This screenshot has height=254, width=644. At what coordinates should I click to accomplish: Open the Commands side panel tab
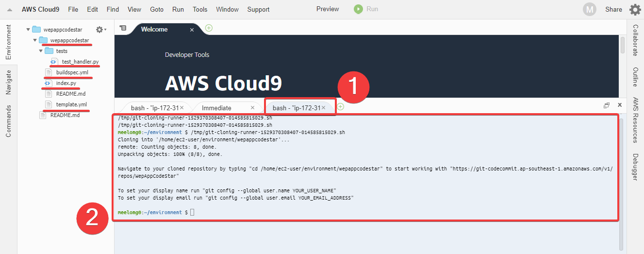(x=8, y=120)
